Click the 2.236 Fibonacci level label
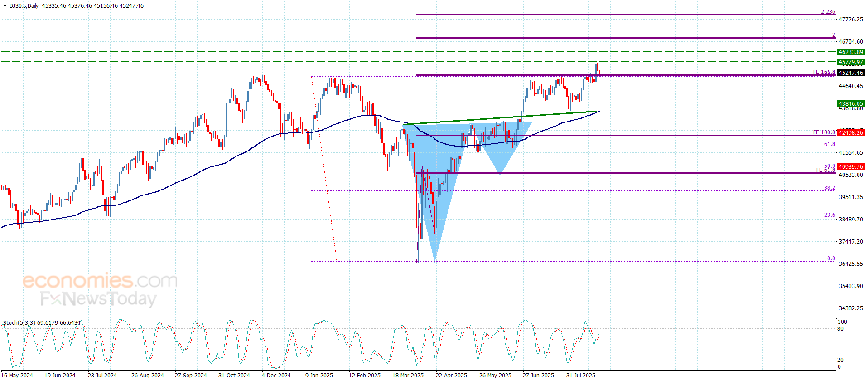 tap(828, 12)
